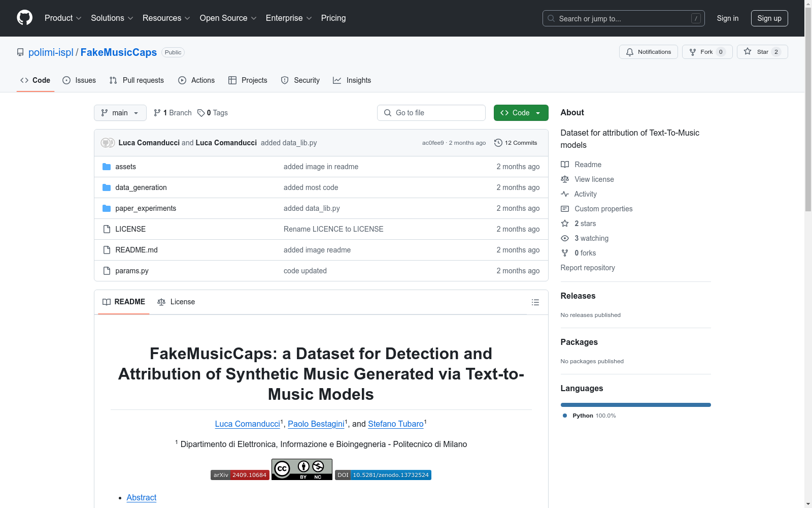Open the arXiv 2409.10684 badge
Image resolution: width=812 pixels, height=508 pixels.
240,475
